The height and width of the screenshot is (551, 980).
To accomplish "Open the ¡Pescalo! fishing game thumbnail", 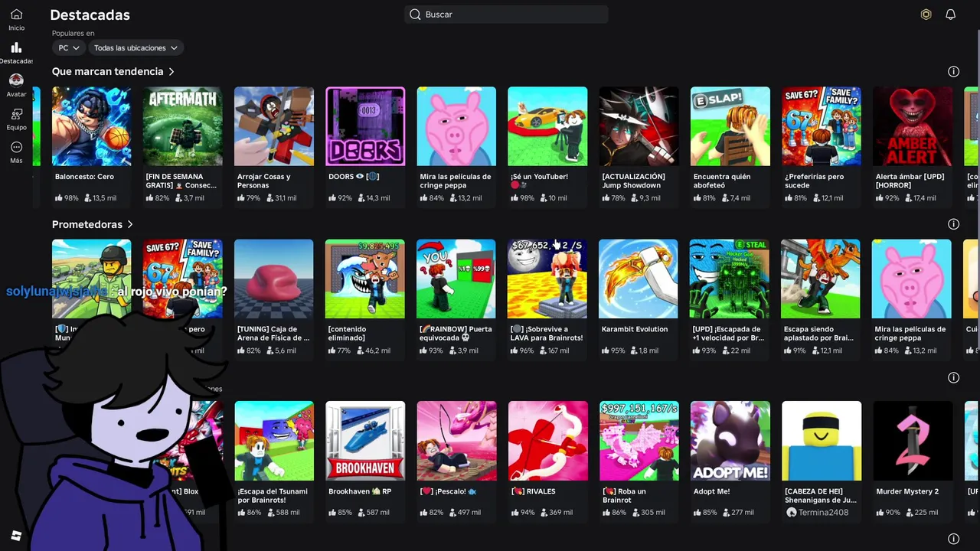I will 456,441.
